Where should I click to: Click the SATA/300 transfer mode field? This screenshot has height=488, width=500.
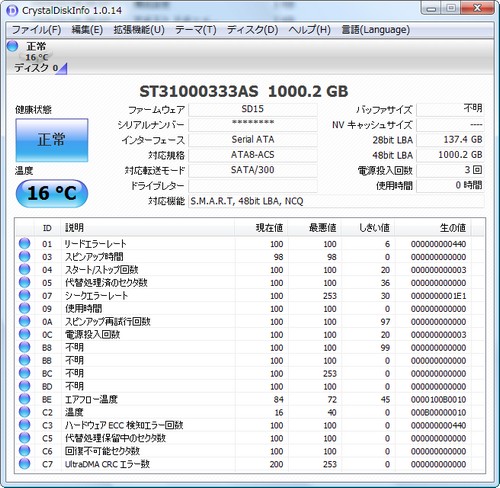[253, 170]
